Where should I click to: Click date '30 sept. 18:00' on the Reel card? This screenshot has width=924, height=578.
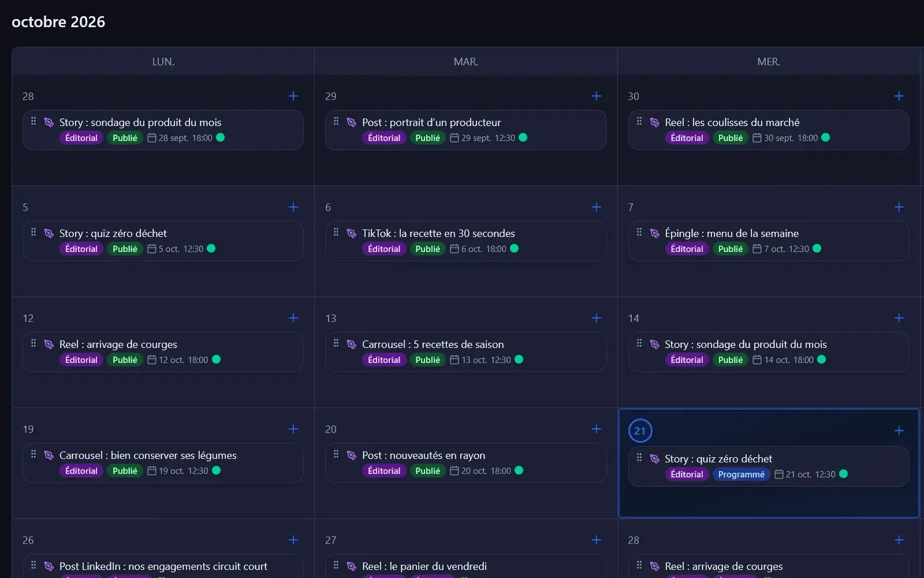[x=791, y=138]
